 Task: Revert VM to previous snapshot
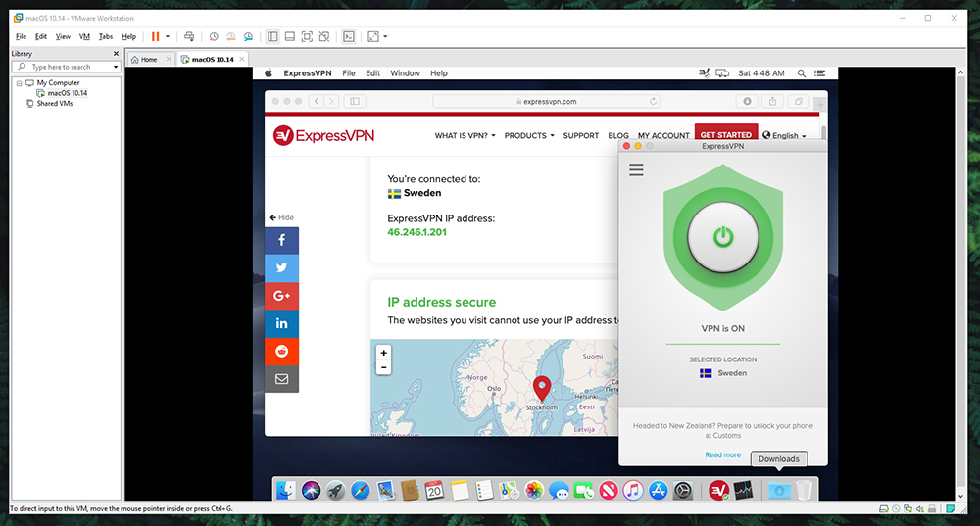[231, 37]
